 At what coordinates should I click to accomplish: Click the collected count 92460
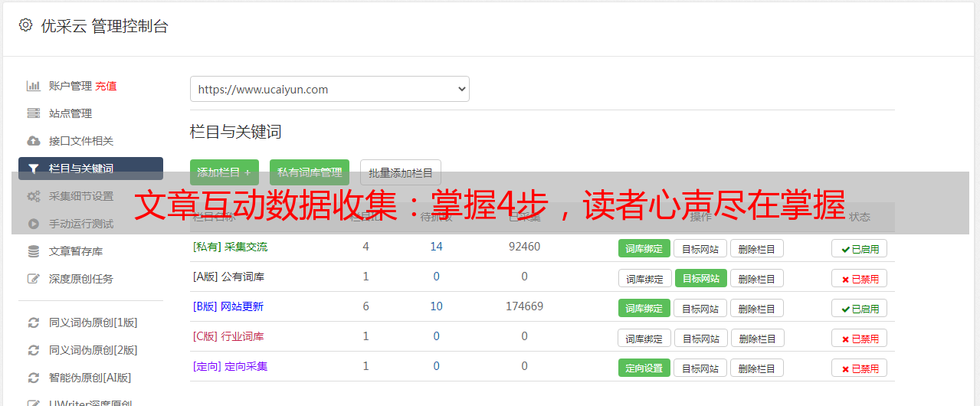click(x=524, y=247)
